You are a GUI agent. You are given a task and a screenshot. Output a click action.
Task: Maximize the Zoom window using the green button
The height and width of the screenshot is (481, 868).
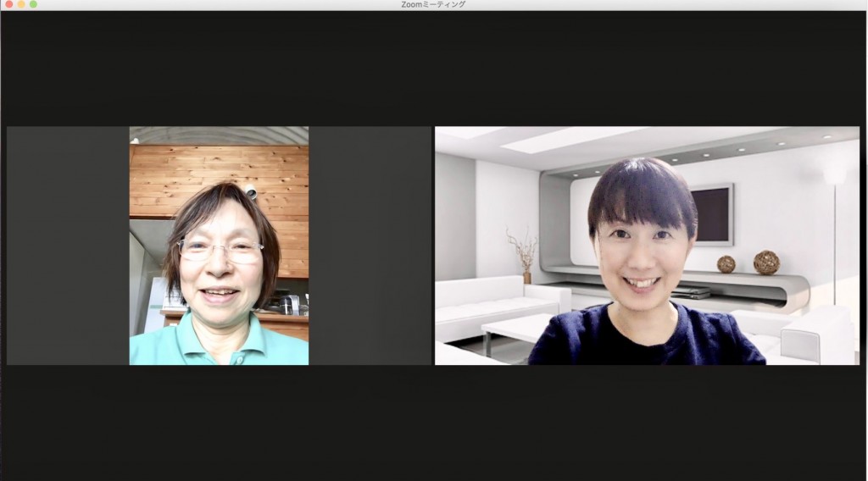[x=33, y=4]
